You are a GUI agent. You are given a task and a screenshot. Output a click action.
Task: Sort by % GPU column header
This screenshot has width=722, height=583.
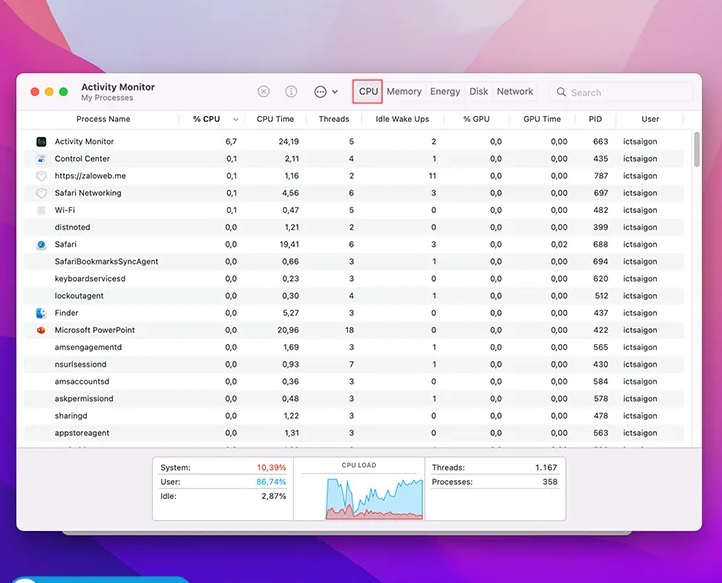pyautogui.click(x=476, y=119)
